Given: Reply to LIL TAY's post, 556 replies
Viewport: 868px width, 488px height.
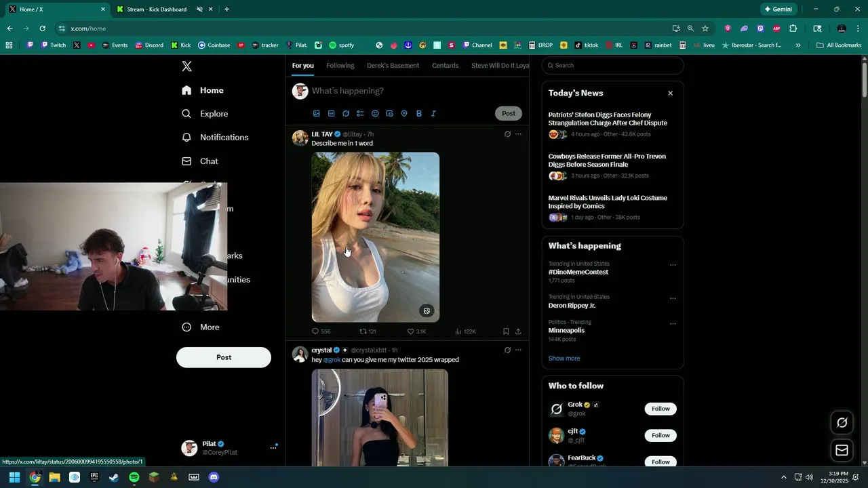Looking at the screenshot, I should click(321, 331).
